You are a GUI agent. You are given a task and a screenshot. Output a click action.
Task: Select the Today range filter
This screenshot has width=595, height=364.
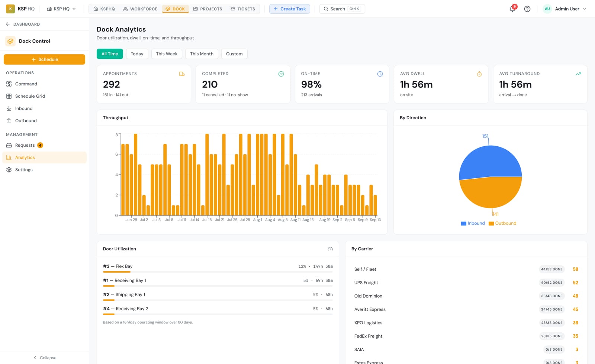(137, 54)
